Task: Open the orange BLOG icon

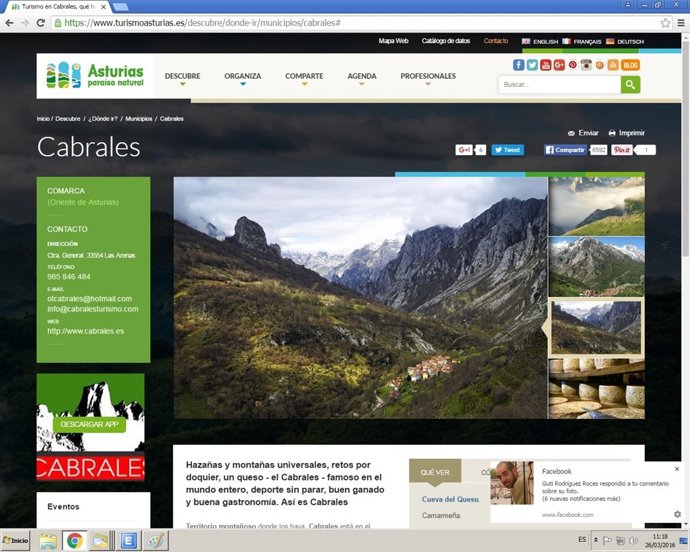Action: coord(630,65)
